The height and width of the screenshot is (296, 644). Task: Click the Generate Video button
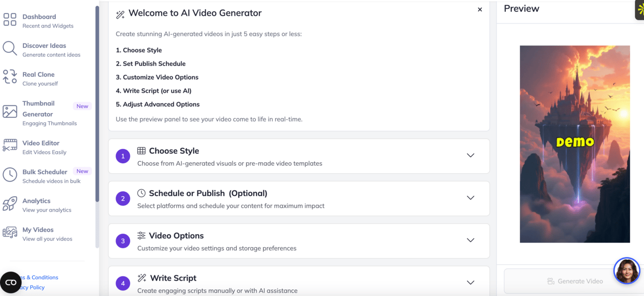pyautogui.click(x=575, y=281)
